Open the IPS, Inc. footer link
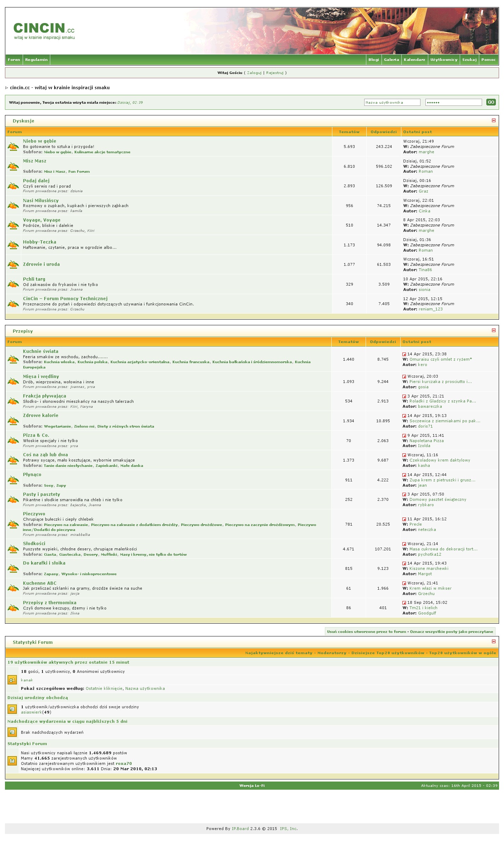The width and height of the screenshot is (504, 841). (288, 829)
